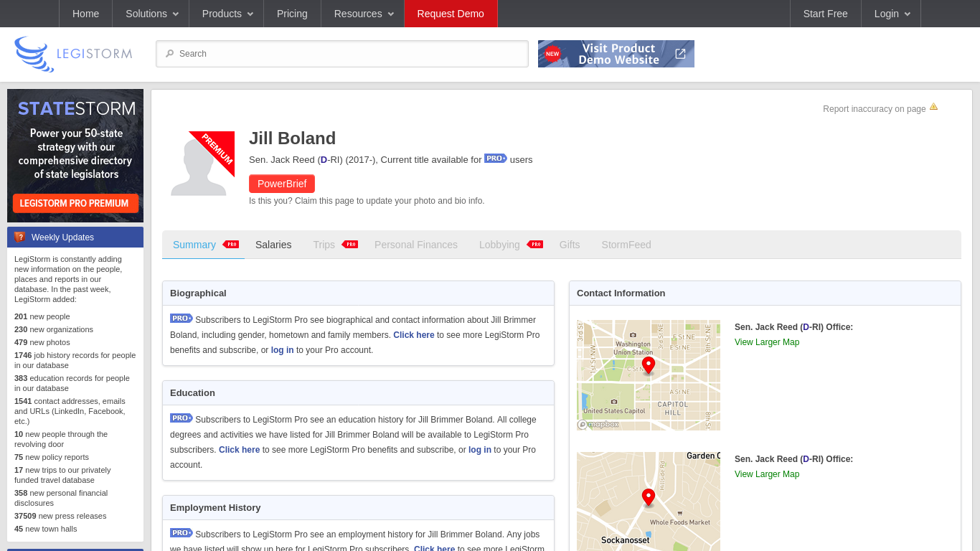Screen dimensions: 980x551
Task: Click the Weekly Updates help icon
Action: (19, 237)
